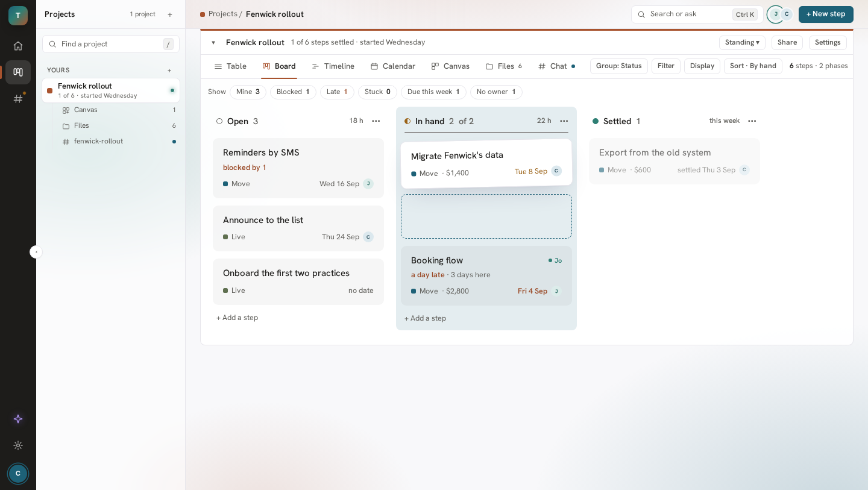Open the Sort · By hand dropdown
Viewport: 868px width, 490px height.
pos(753,66)
